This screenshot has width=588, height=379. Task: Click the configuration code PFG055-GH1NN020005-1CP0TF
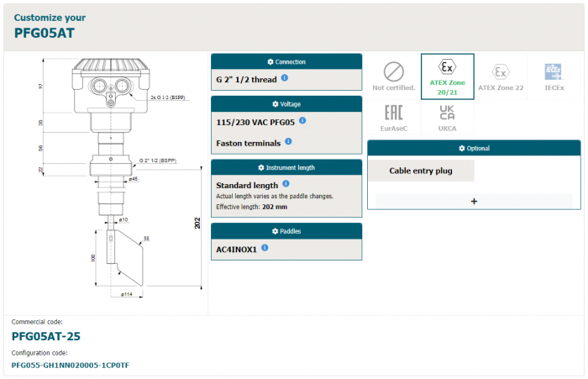(x=70, y=366)
